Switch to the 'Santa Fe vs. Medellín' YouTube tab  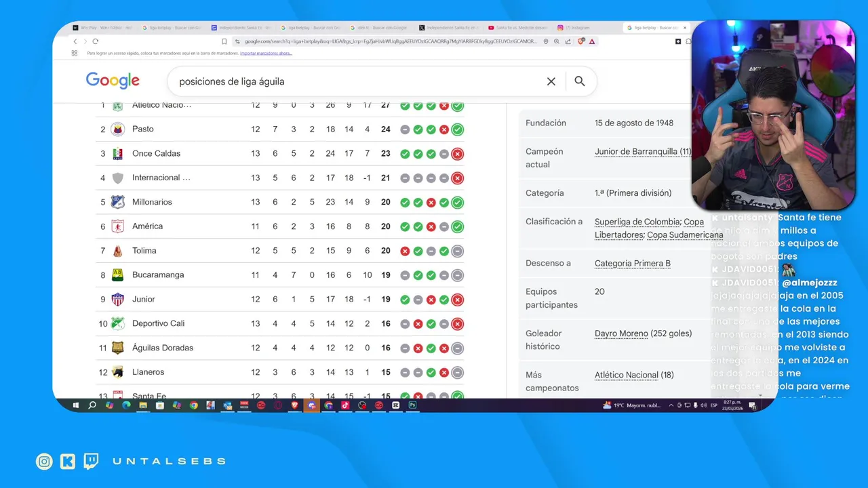[x=518, y=28]
